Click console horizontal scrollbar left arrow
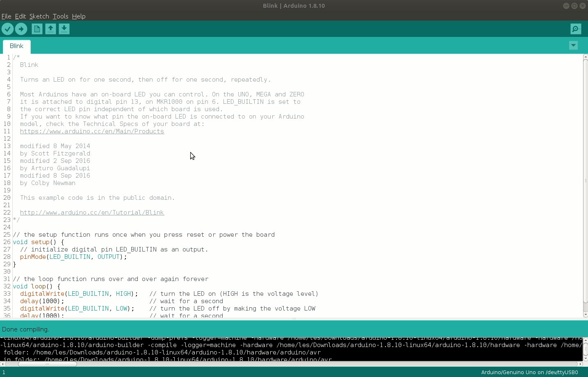This screenshot has width=588, height=377. coord(2,364)
